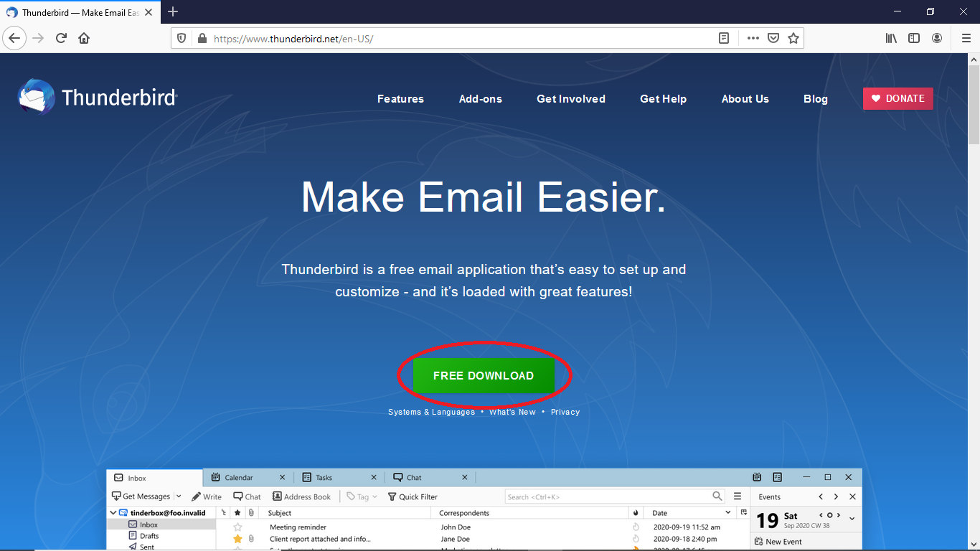This screenshot has height=551, width=980.
Task: Select the Tasks tab in Thunderbird preview
Action: pyautogui.click(x=339, y=477)
